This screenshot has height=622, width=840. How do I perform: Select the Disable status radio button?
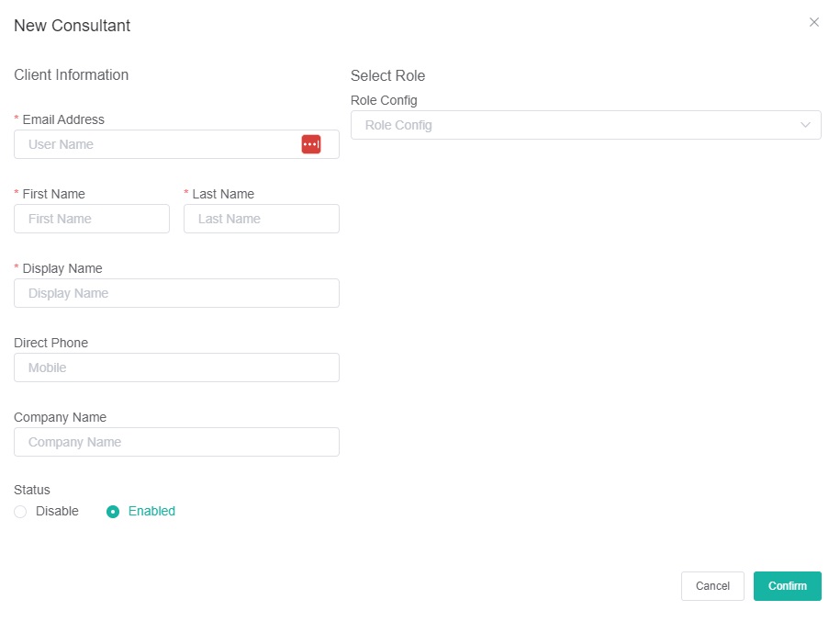(20, 512)
